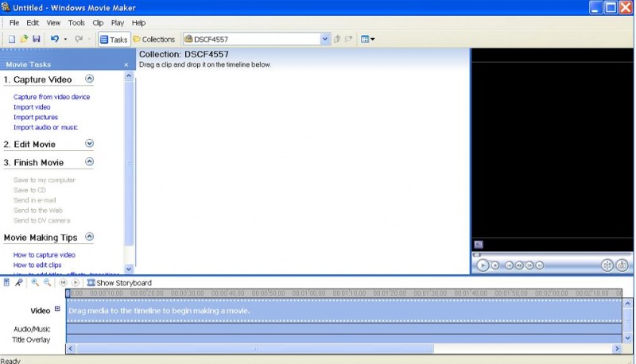
Task: Click the Zoom Timeline Out magnifier
Action: 47,282
